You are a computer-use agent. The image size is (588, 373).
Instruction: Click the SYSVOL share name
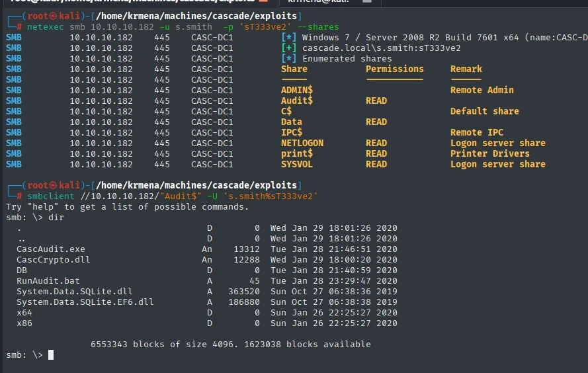click(x=297, y=164)
